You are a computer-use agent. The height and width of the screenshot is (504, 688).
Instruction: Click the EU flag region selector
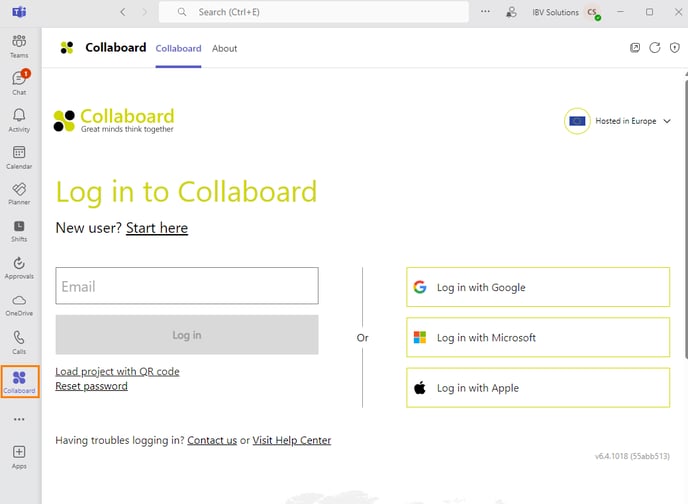click(577, 121)
